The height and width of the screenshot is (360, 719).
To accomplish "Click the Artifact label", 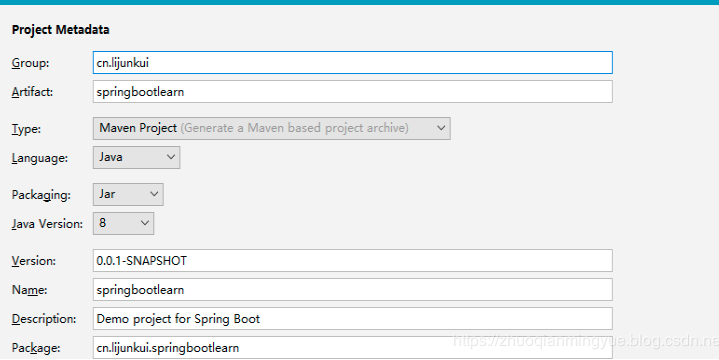I will point(32,92).
